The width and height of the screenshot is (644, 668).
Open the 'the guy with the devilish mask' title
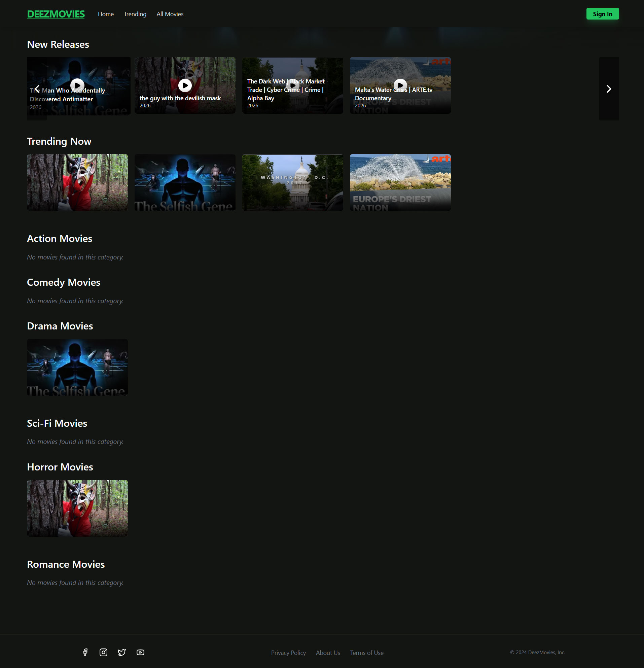click(x=180, y=98)
